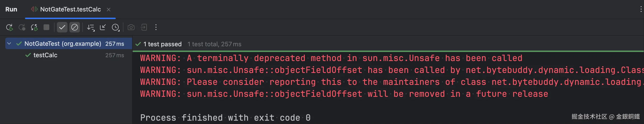Select the testCalc test result

45,55
